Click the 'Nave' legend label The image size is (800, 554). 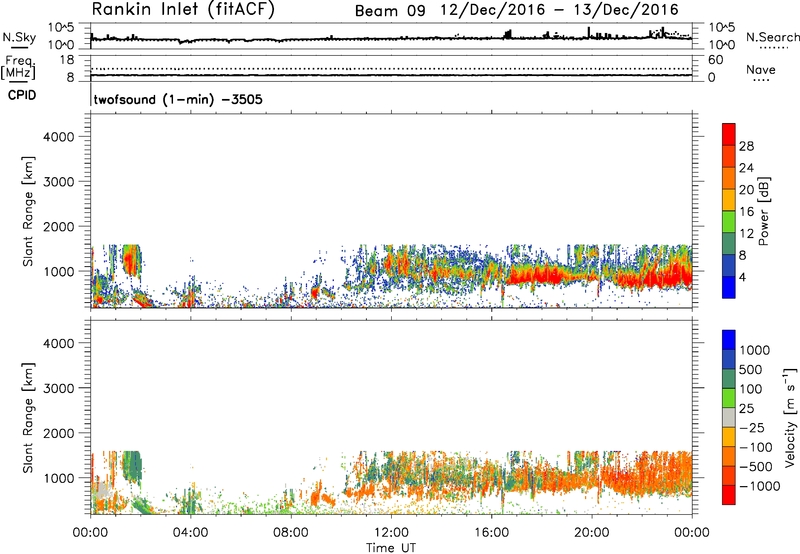coord(761,70)
